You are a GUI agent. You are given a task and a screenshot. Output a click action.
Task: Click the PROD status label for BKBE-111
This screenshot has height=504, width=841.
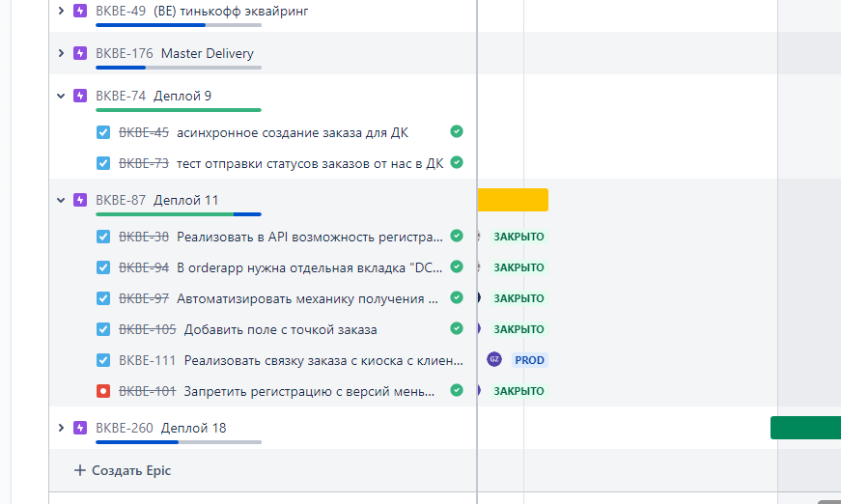click(x=529, y=360)
